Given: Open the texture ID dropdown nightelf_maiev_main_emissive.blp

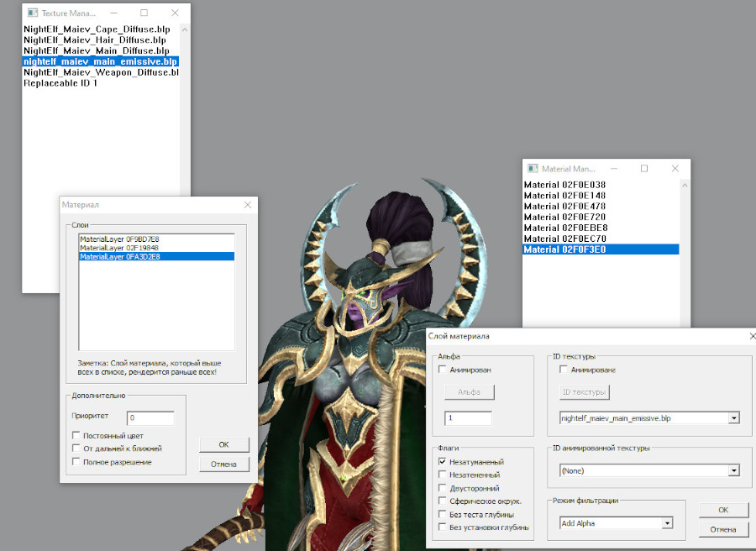Looking at the screenshot, I should coord(734,418).
